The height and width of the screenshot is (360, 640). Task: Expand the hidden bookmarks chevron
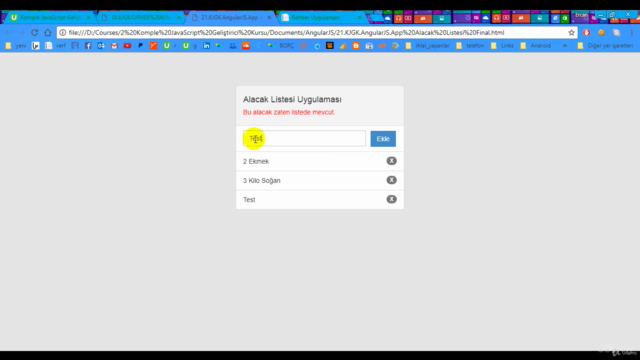(565, 46)
